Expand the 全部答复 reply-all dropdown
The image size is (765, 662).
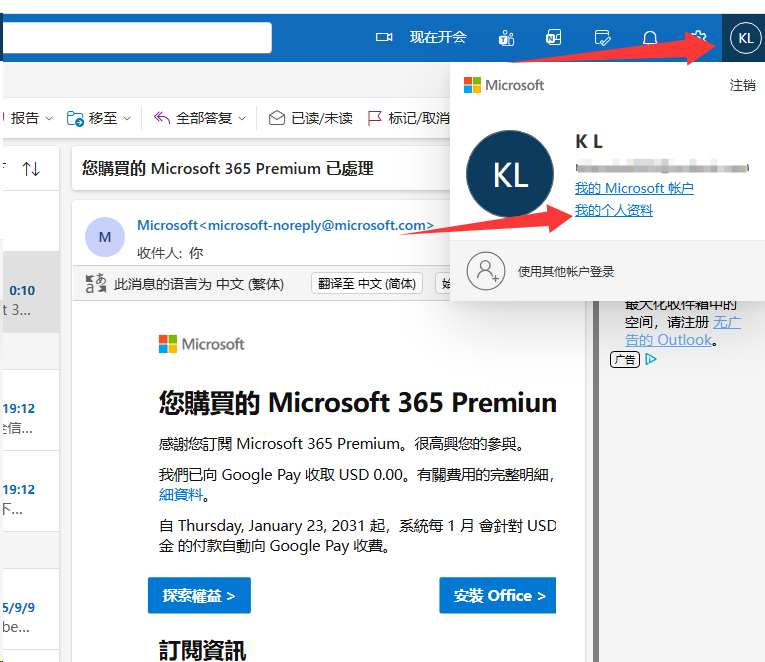click(242, 118)
